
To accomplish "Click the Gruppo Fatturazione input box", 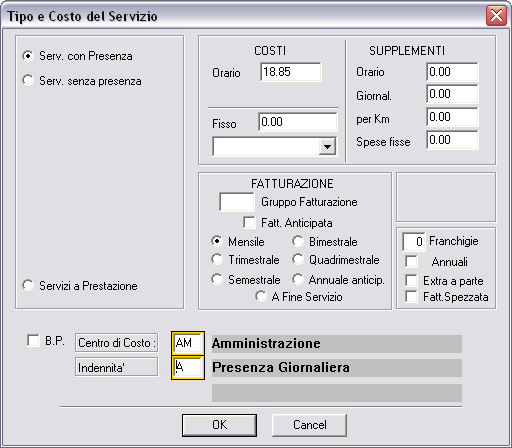I will pyautogui.click(x=237, y=202).
